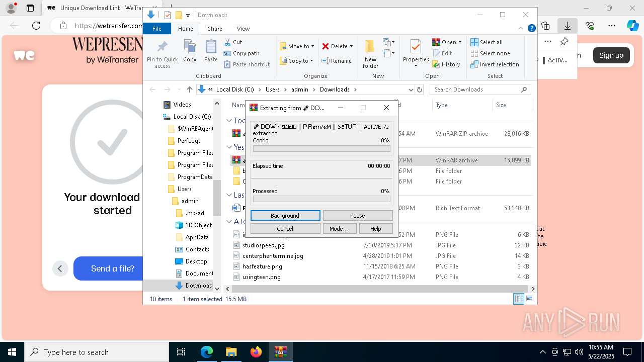Open the Copy to dropdown
The width and height of the screenshot is (644, 362).
pos(296,61)
